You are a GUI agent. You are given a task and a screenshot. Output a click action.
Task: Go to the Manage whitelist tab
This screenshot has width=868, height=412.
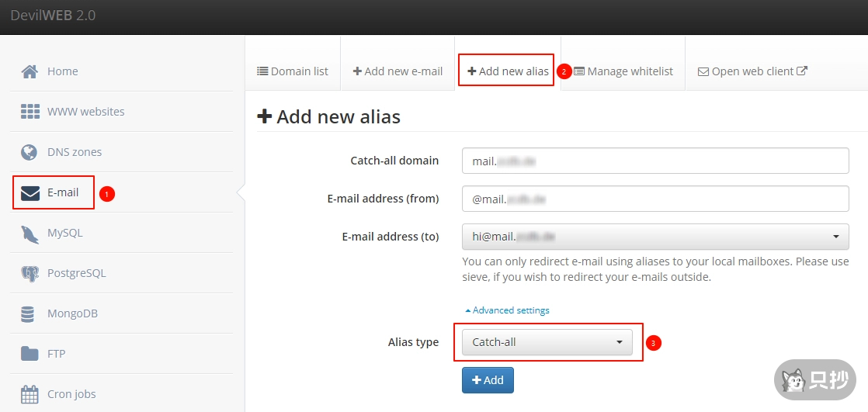623,71
